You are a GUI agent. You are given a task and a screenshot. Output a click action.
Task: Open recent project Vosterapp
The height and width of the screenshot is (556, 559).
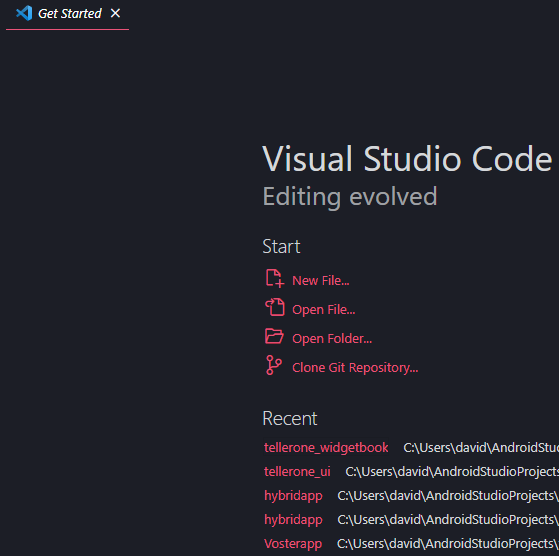point(293,544)
